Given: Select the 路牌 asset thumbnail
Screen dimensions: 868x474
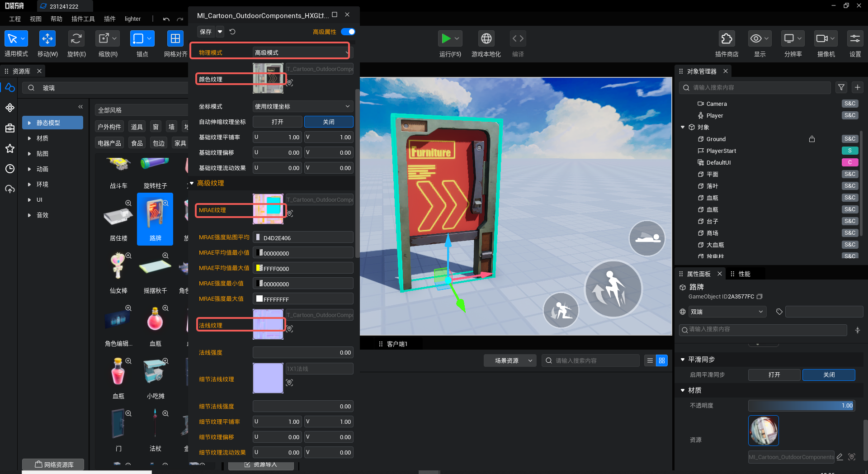Looking at the screenshot, I should [x=155, y=219].
